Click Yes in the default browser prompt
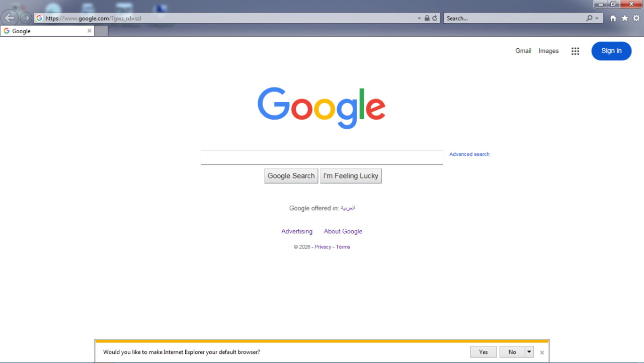The image size is (644, 363). [484, 352]
